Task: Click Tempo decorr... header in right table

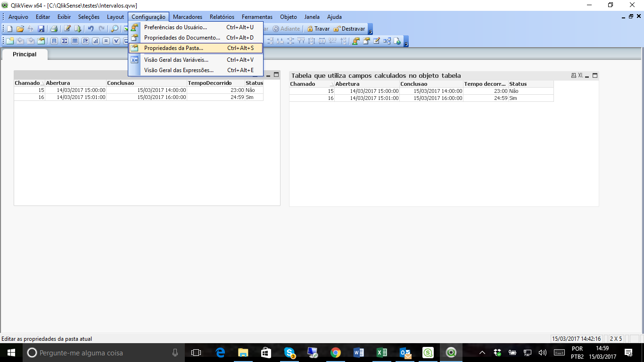Action: coord(486,84)
